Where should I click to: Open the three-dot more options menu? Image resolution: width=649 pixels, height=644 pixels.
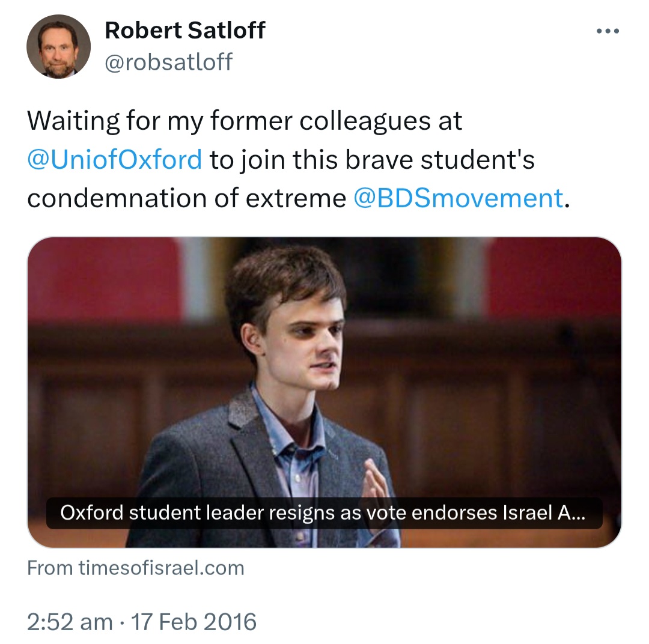click(607, 31)
